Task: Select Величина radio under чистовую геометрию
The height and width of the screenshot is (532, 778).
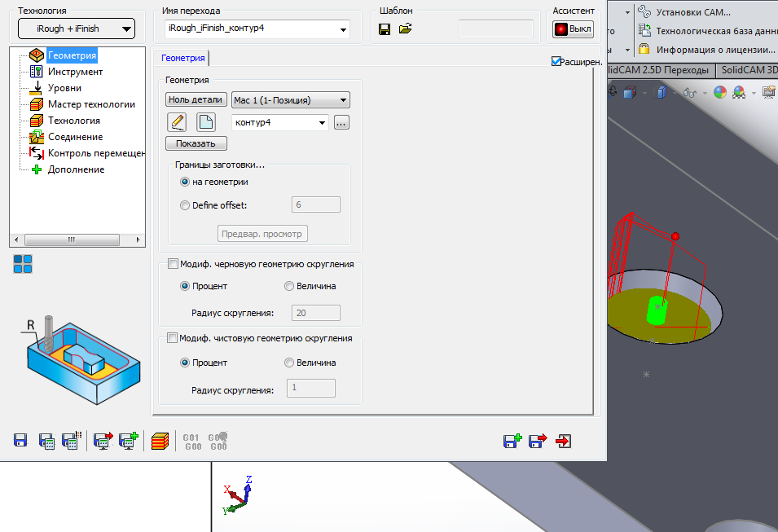Action: pos(288,363)
